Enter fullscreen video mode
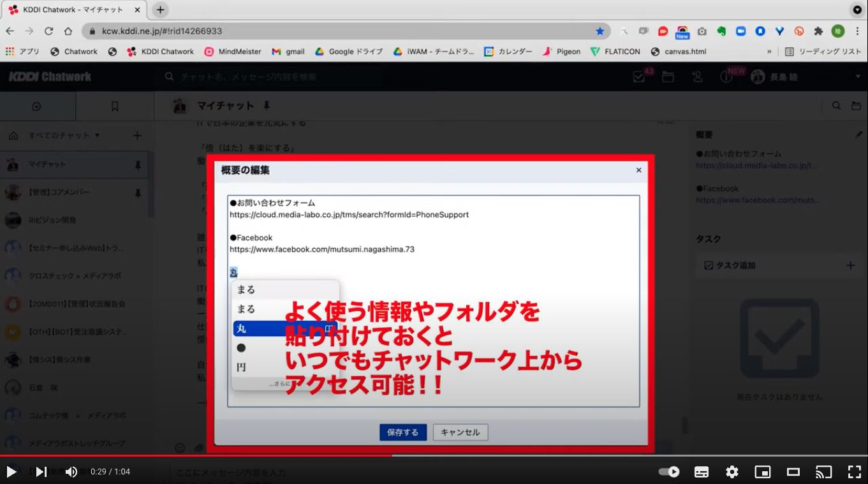Screen dimensions: 868x484 (854, 472)
